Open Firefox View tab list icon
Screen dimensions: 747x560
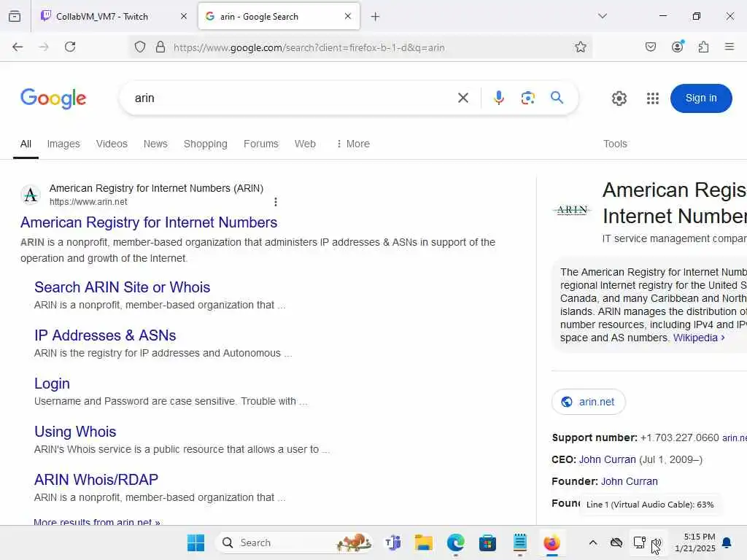pyautogui.click(x=15, y=16)
